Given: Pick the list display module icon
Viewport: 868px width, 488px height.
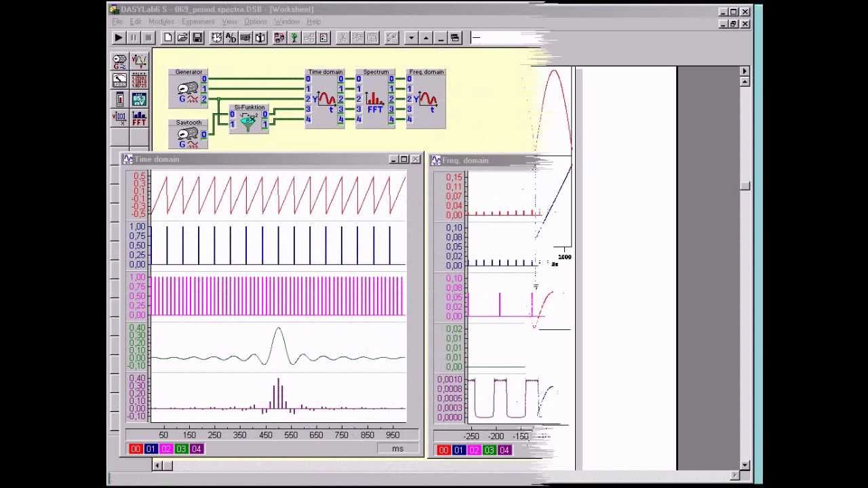Looking at the screenshot, I should (x=139, y=81).
